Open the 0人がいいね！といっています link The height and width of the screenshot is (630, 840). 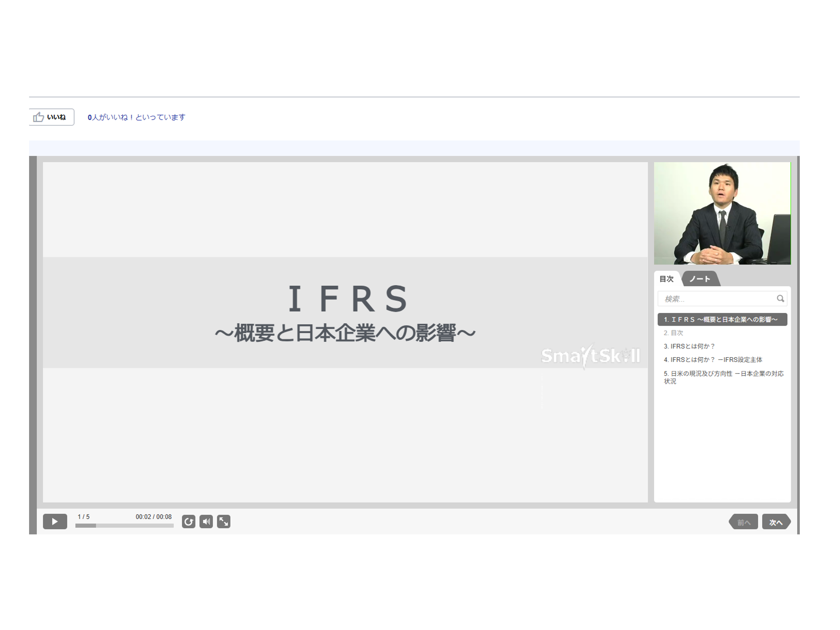[x=136, y=117]
